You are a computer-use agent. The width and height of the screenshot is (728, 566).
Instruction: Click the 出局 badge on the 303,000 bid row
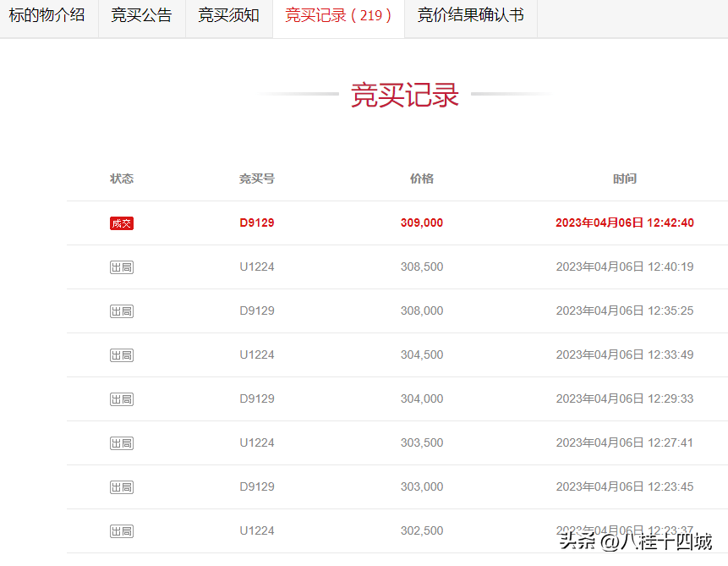pyautogui.click(x=122, y=486)
